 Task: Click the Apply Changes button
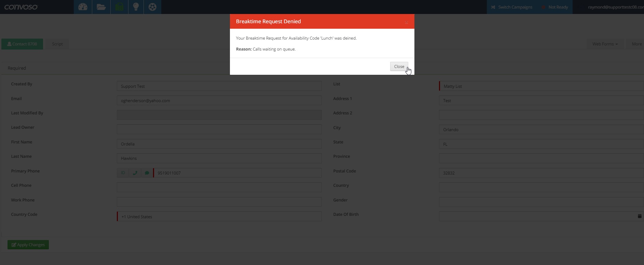point(28,245)
